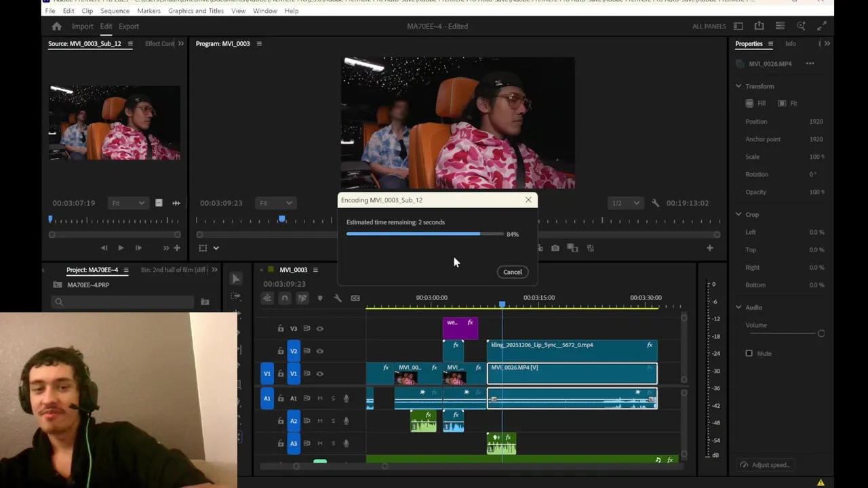Toggle Linked Selection icon in timeline

pos(302,298)
